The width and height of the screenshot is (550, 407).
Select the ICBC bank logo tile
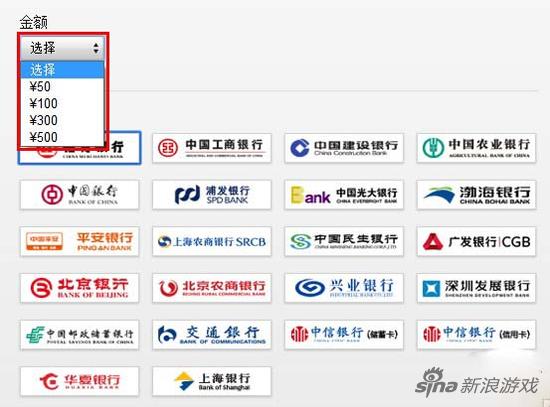[212, 148]
